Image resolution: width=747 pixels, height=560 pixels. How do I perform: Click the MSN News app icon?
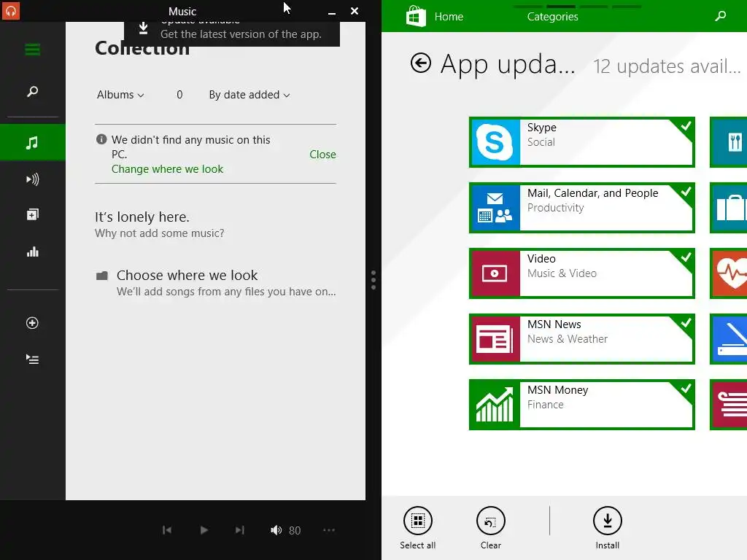click(x=495, y=339)
